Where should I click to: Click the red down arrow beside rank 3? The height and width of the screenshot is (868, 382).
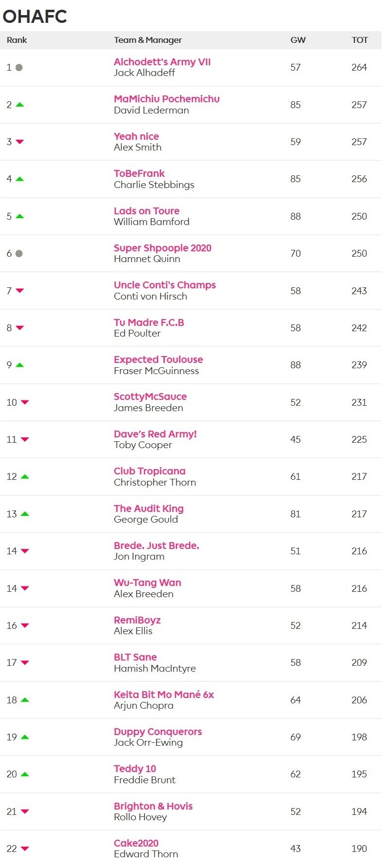[x=19, y=142]
